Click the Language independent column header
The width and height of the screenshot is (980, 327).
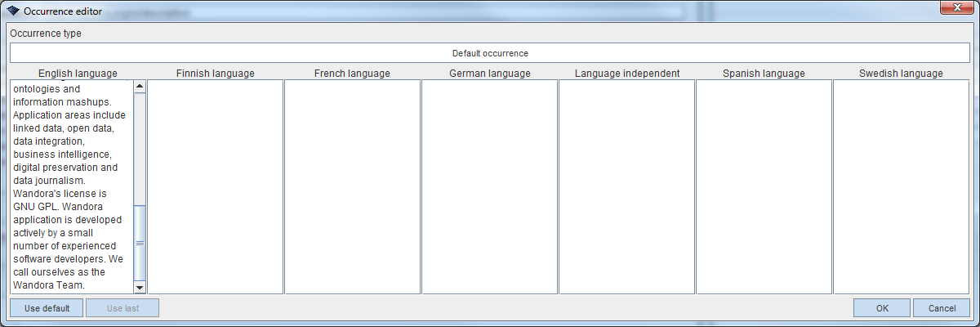click(x=626, y=74)
